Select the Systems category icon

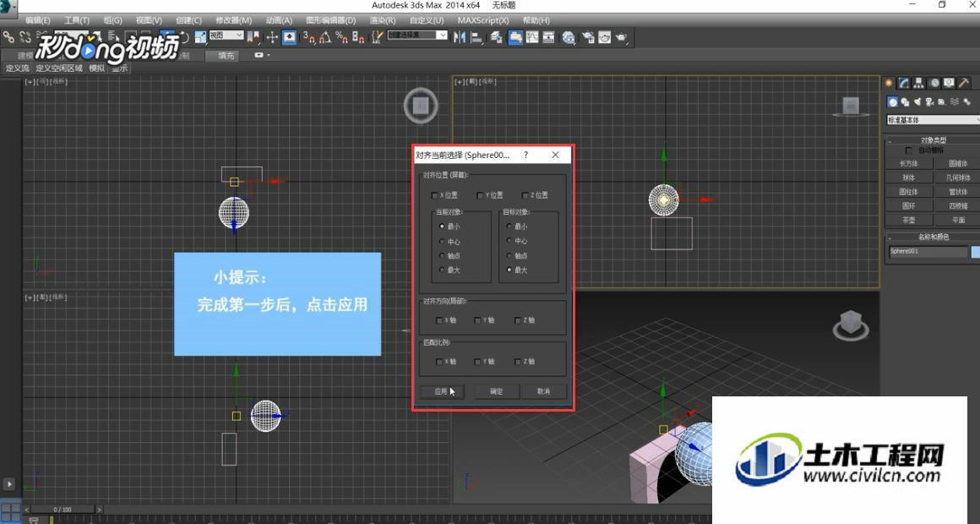pyautogui.click(x=966, y=101)
